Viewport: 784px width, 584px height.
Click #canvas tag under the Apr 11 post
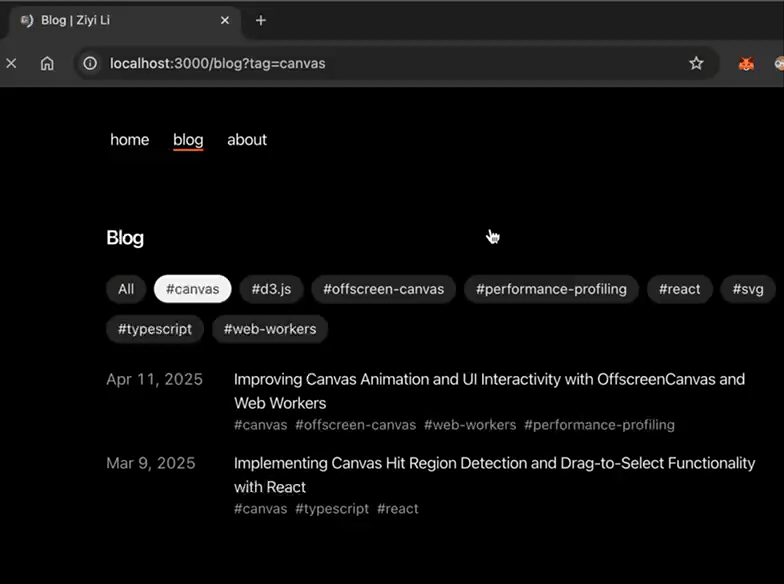pos(260,425)
